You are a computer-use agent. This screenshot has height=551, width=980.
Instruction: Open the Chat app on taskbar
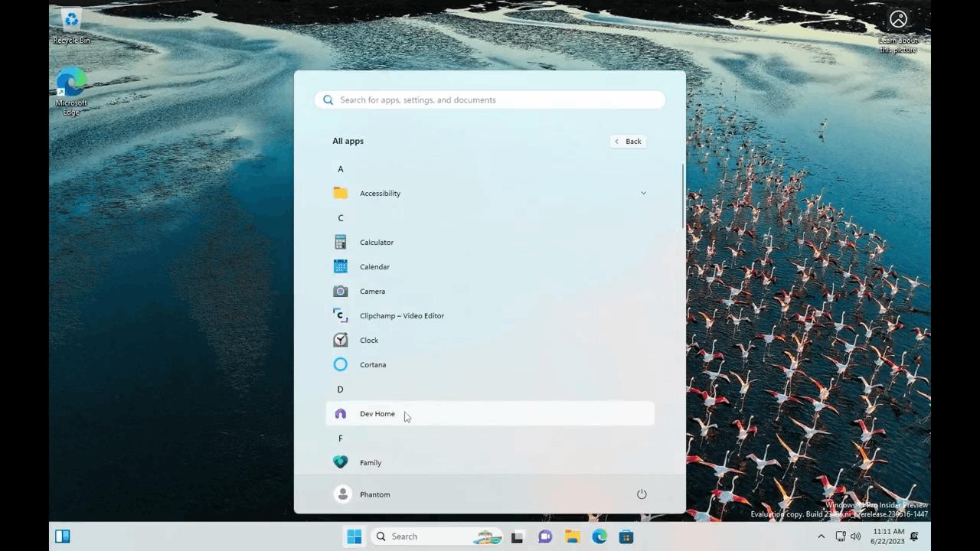click(545, 536)
